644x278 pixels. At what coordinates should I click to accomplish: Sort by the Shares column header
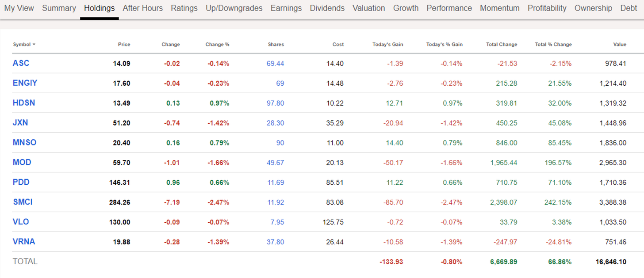pos(276,44)
